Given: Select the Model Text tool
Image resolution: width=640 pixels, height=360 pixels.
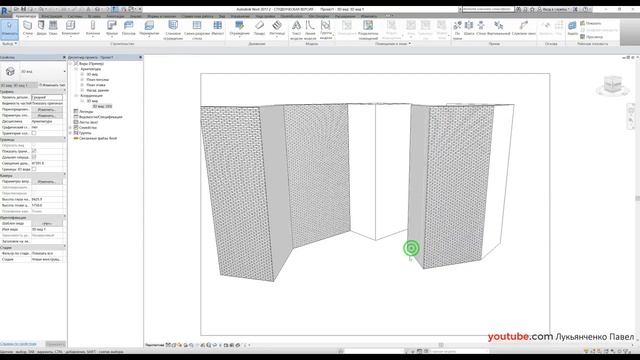Looking at the screenshot, I should coord(296,30).
